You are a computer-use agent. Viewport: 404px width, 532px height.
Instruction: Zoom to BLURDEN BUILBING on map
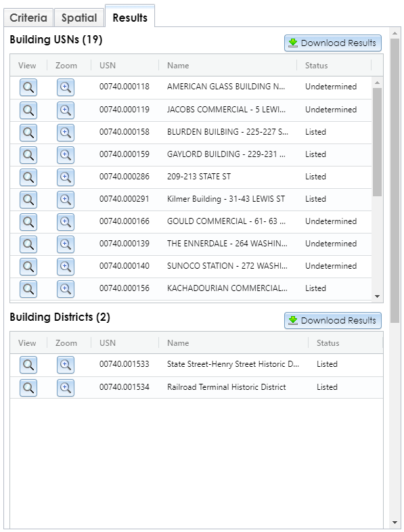click(66, 133)
